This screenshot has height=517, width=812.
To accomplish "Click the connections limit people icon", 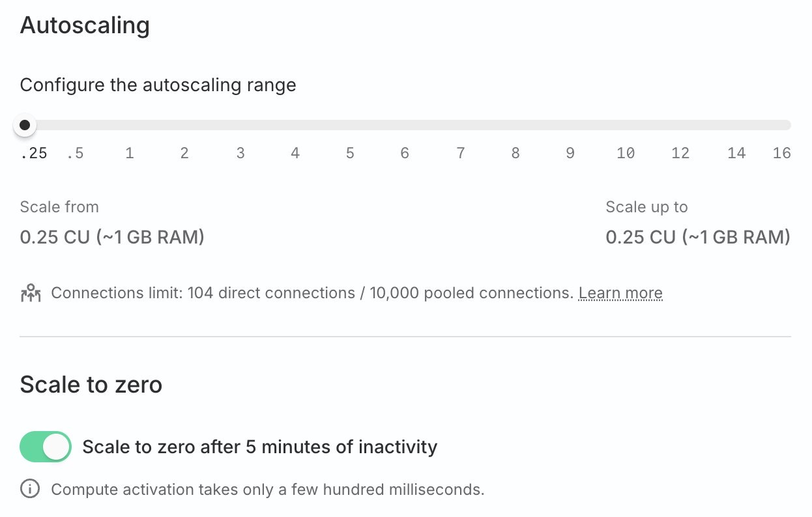I will tap(31, 294).
